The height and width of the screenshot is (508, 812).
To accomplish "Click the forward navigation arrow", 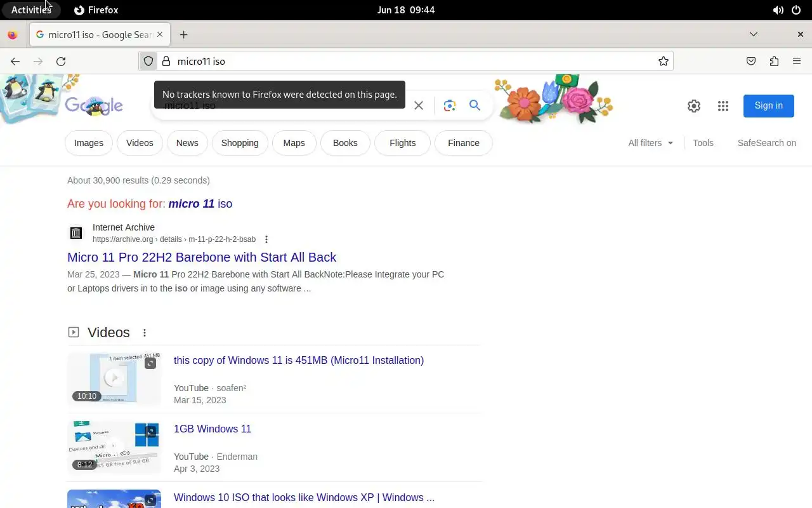I will tap(38, 61).
